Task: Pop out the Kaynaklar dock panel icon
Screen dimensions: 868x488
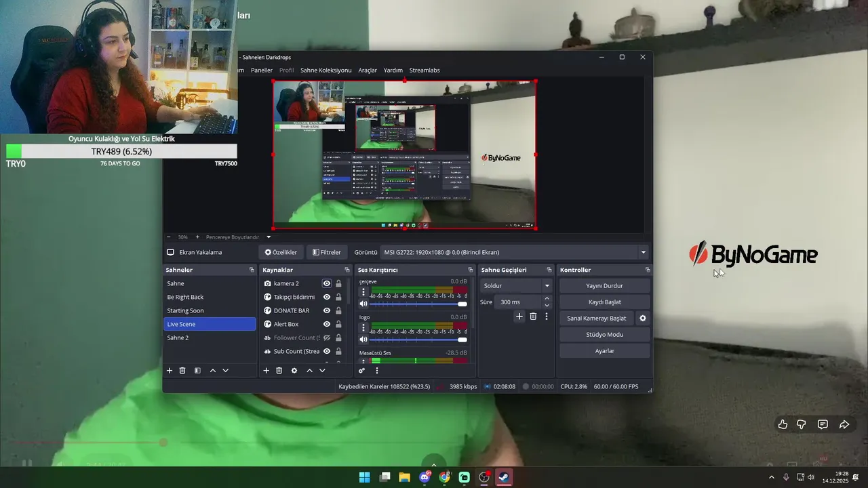Action: pos(347,270)
